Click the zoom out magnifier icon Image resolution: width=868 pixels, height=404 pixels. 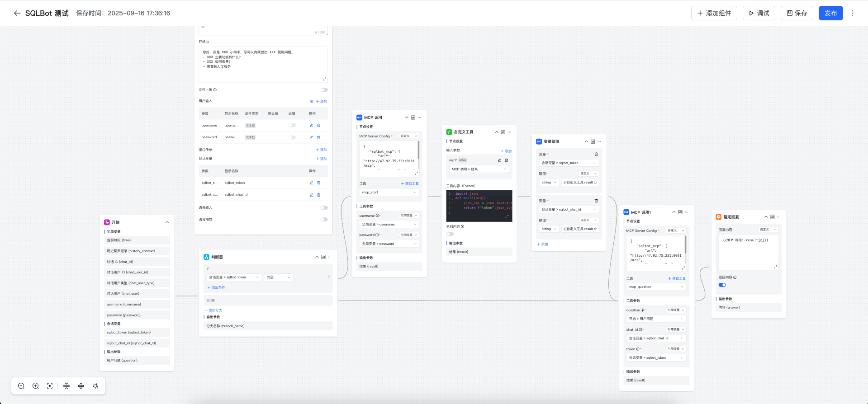pos(21,386)
